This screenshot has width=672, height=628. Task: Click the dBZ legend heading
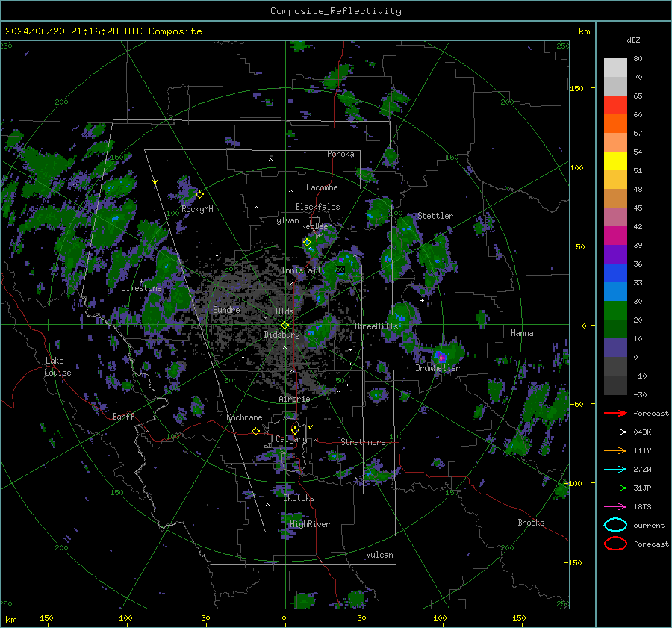point(633,40)
